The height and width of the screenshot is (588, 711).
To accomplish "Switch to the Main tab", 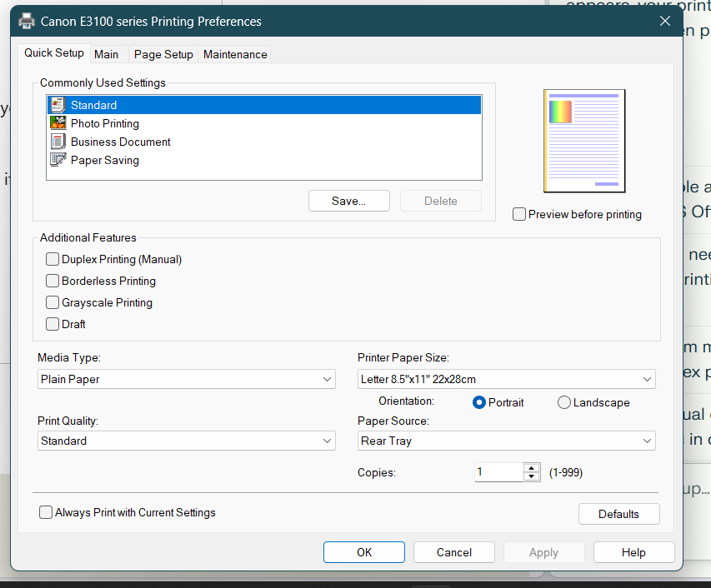I will click(x=106, y=54).
